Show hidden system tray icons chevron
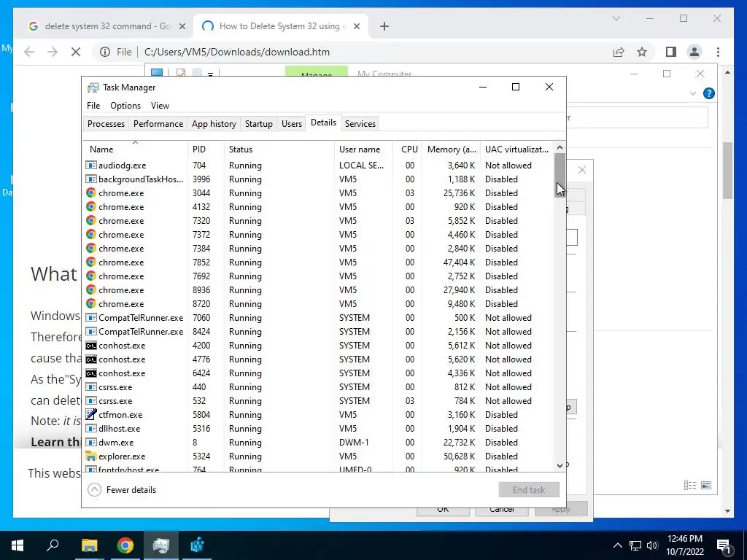This screenshot has width=747, height=560. tap(617, 545)
